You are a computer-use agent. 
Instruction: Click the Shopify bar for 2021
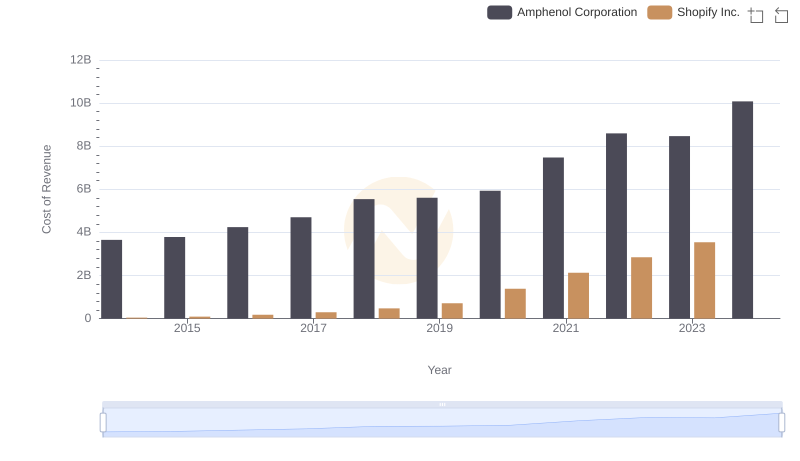tap(579, 296)
